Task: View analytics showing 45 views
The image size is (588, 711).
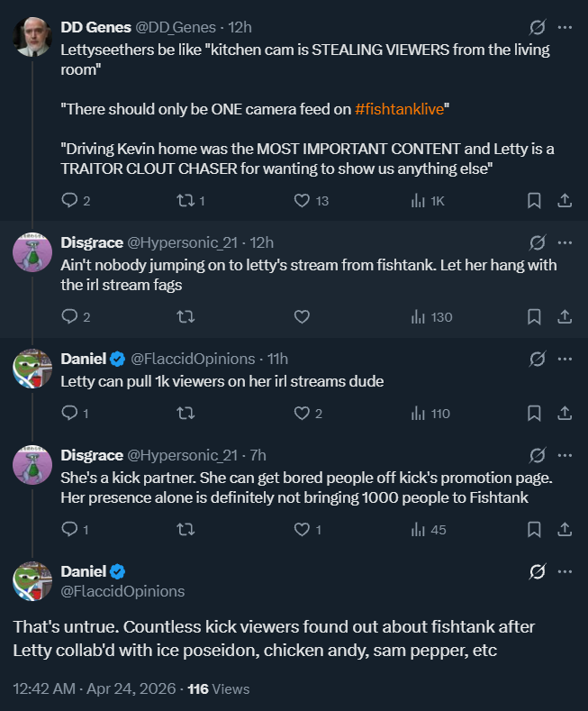Action: (x=429, y=529)
